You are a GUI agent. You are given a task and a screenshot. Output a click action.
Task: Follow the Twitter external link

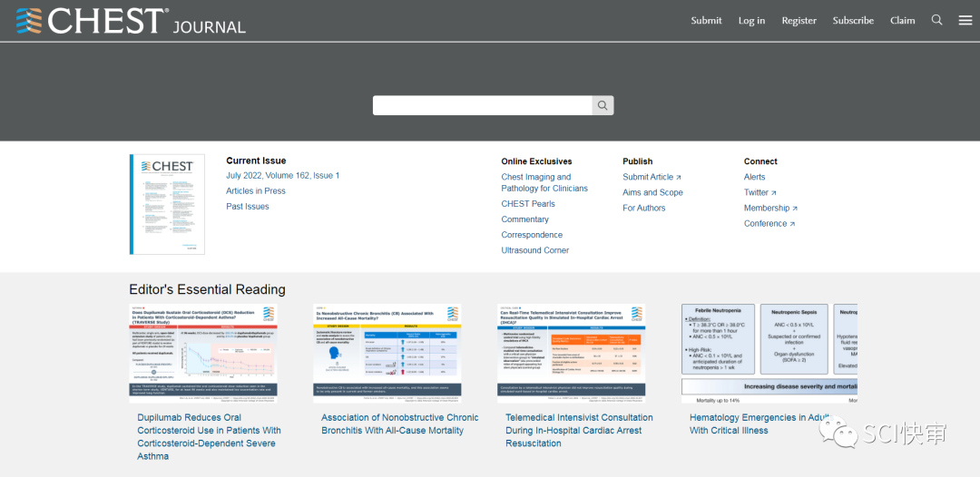click(760, 193)
